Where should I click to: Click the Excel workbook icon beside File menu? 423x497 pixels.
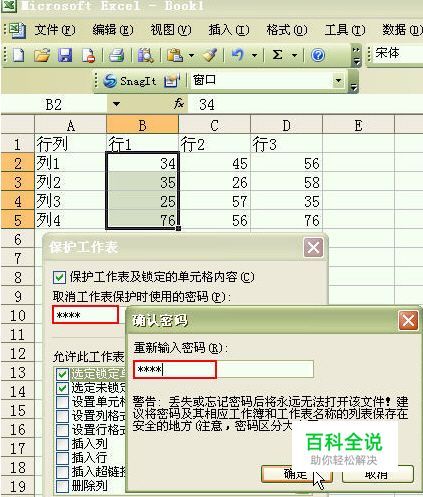coord(18,30)
